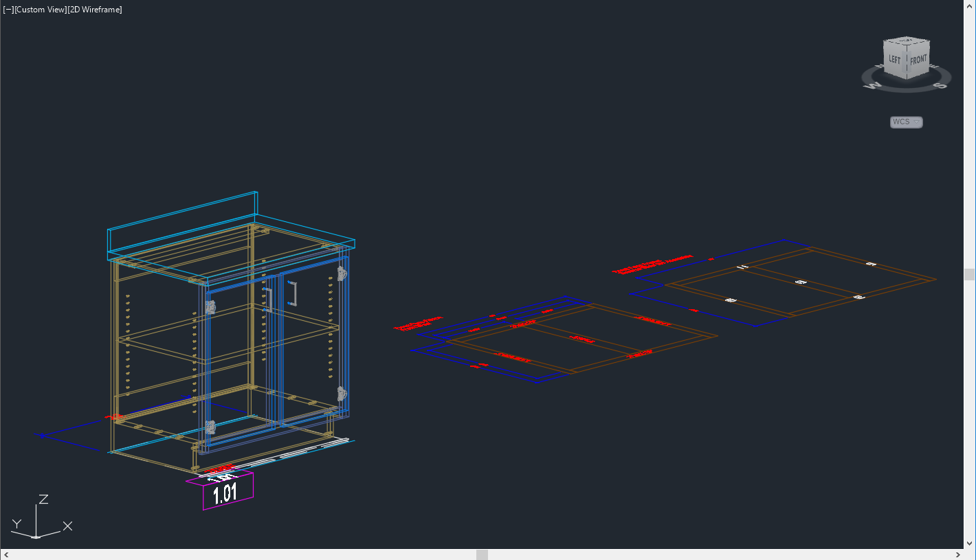Select the magenta 1.01 item label
976x560 pixels.
coord(227,491)
